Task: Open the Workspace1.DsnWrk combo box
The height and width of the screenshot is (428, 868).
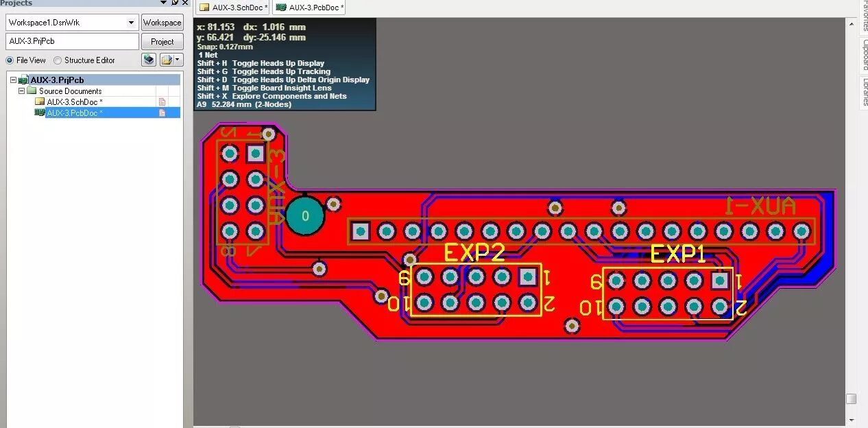Action: [x=72, y=23]
